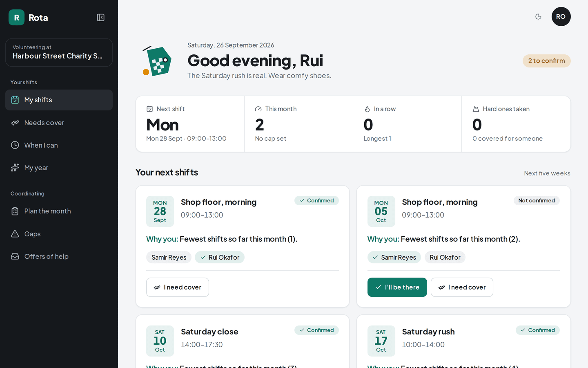Click the Offers of help inbox icon
The image size is (588, 368).
point(15,256)
